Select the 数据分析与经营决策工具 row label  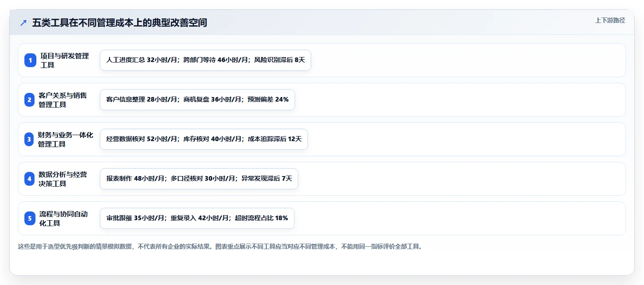click(63, 179)
